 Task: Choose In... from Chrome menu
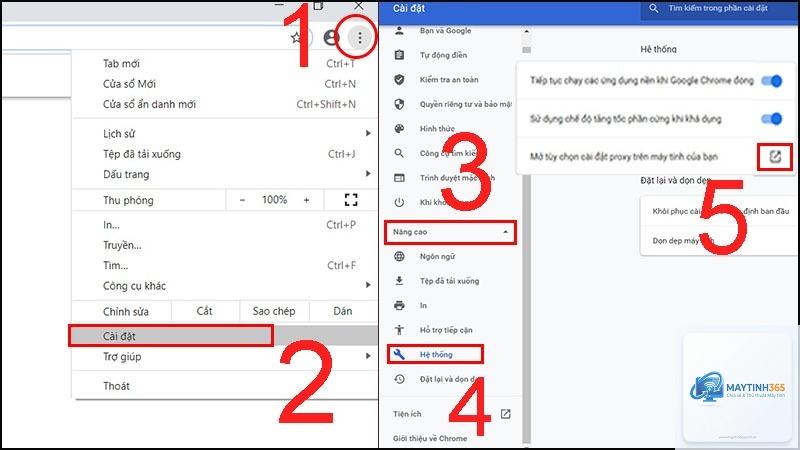coord(224,225)
